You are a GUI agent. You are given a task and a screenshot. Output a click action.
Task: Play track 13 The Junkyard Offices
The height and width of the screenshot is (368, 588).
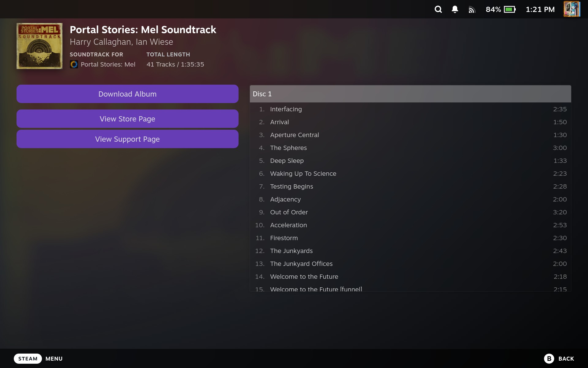(410, 264)
